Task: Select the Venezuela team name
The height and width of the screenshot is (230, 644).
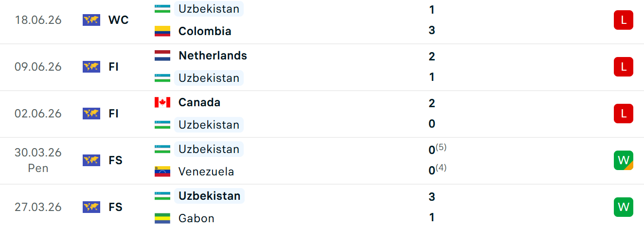Action: click(x=206, y=172)
